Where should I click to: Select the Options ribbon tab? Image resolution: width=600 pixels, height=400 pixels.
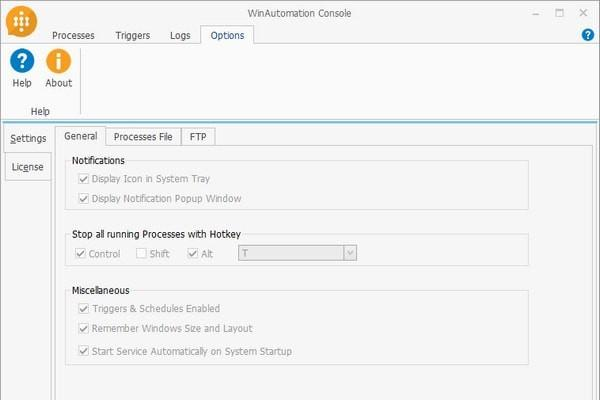click(x=227, y=35)
